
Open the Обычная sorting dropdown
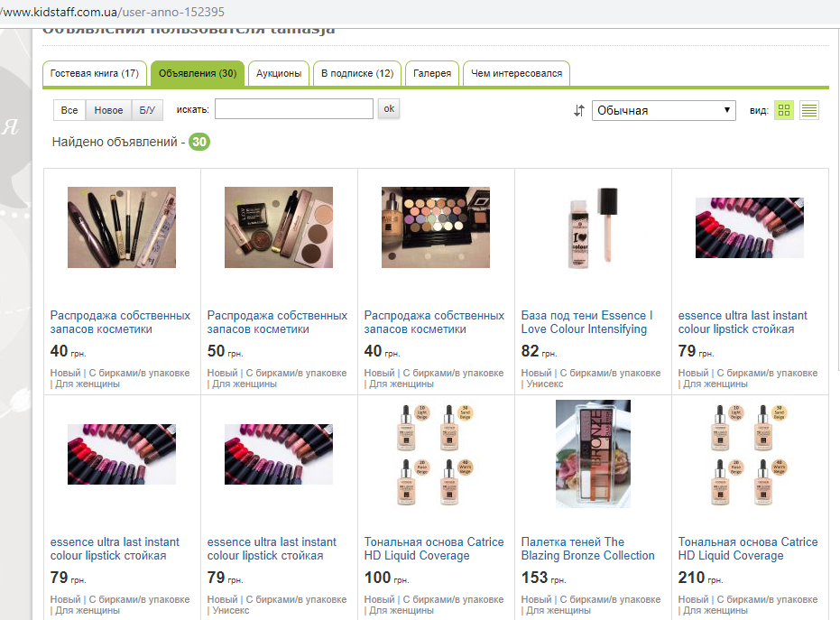tap(663, 110)
